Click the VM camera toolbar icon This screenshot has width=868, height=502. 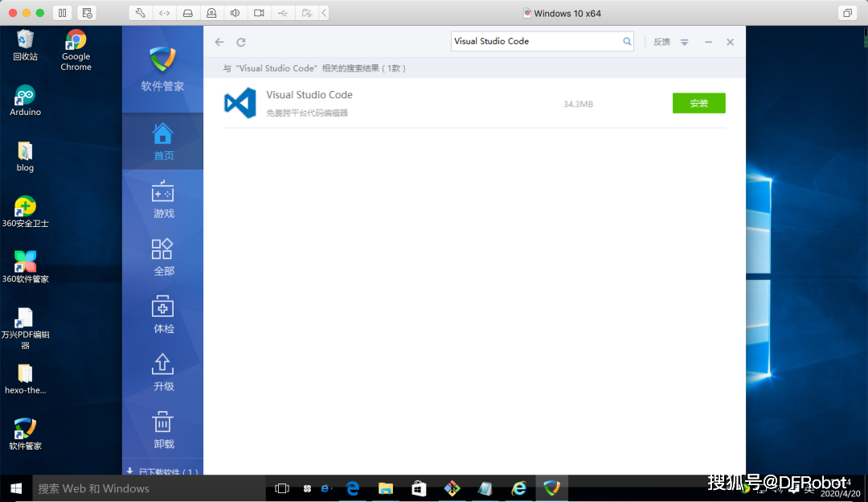coord(259,13)
